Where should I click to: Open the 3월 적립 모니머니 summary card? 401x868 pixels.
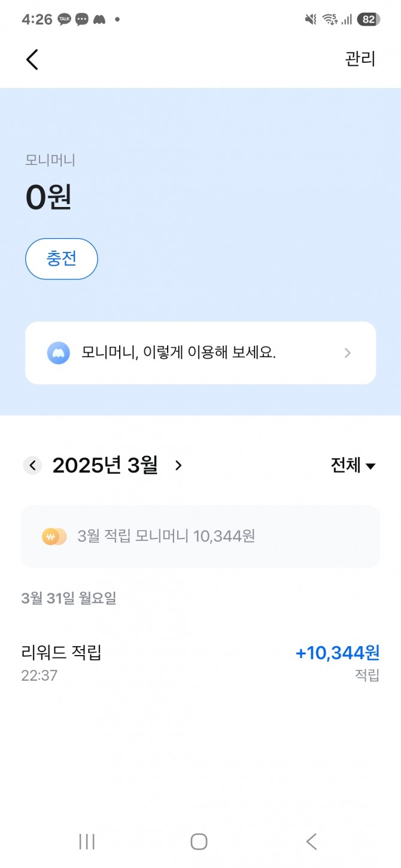click(x=200, y=537)
